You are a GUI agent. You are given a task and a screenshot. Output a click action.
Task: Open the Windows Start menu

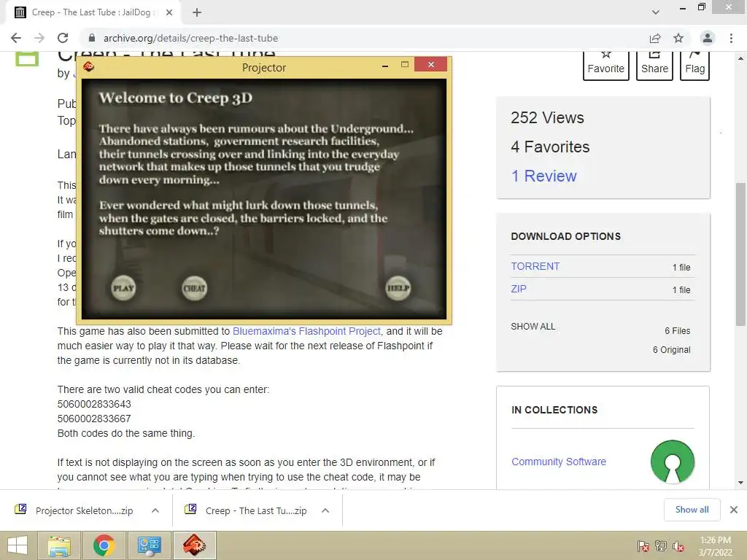[18, 545]
